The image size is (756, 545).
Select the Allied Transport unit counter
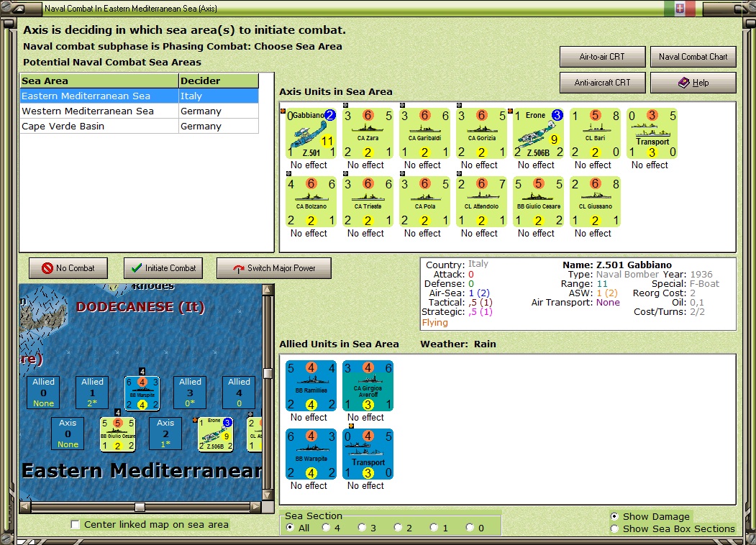point(368,454)
